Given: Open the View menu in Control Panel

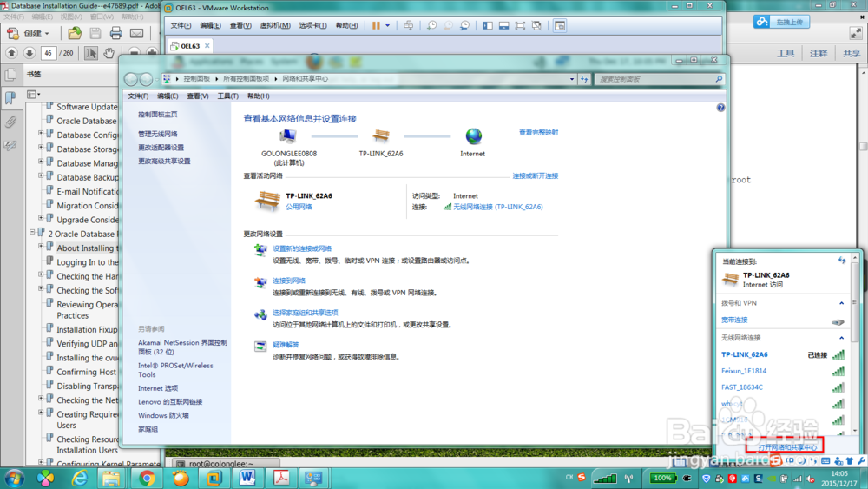Looking at the screenshot, I should coord(198,96).
